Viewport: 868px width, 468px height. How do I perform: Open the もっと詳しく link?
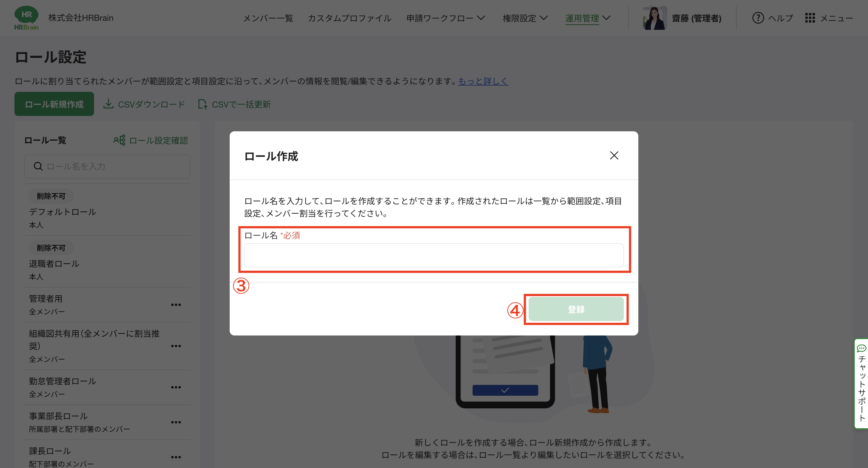point(483,81)
